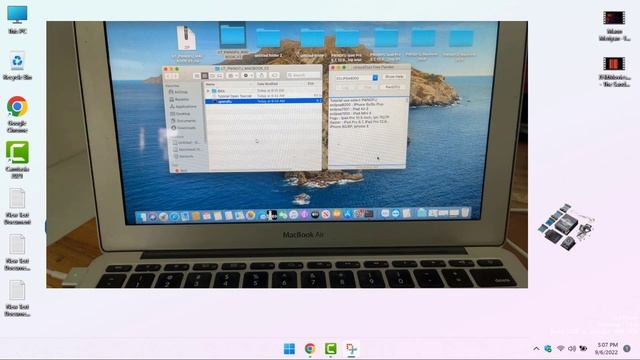
Task: Open the Camtasia 2021 desktop shortcut
Action: point(17,160)
